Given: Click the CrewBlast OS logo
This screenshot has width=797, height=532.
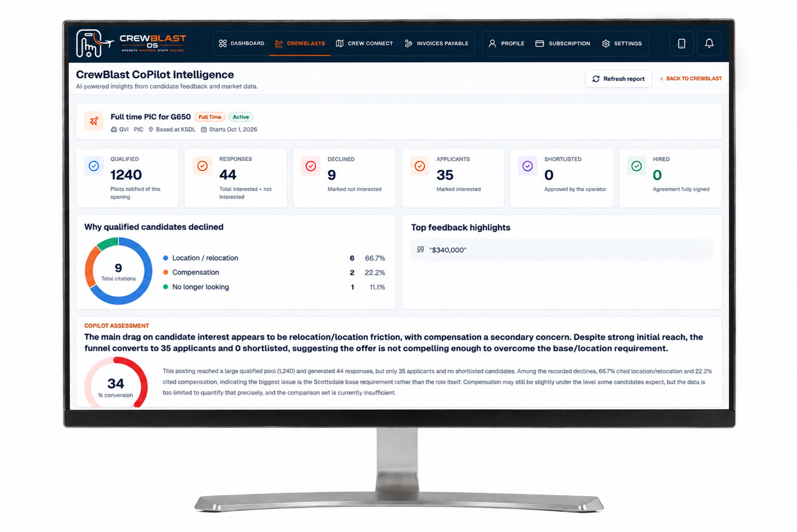Looking at the screenshot, I should pyautogui.click(x=131, y=43).
